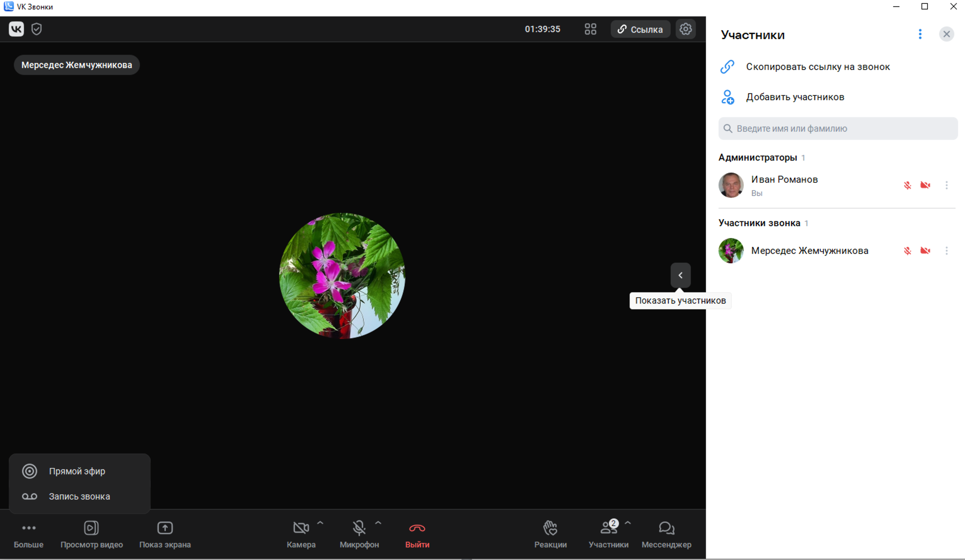This screenshot has width=965, height=560.
Task: Select Прямой эфир menu entry
Action: 79,471
